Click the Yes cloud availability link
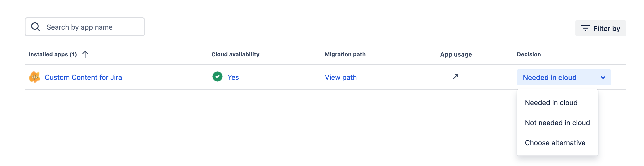 (233, 78)
